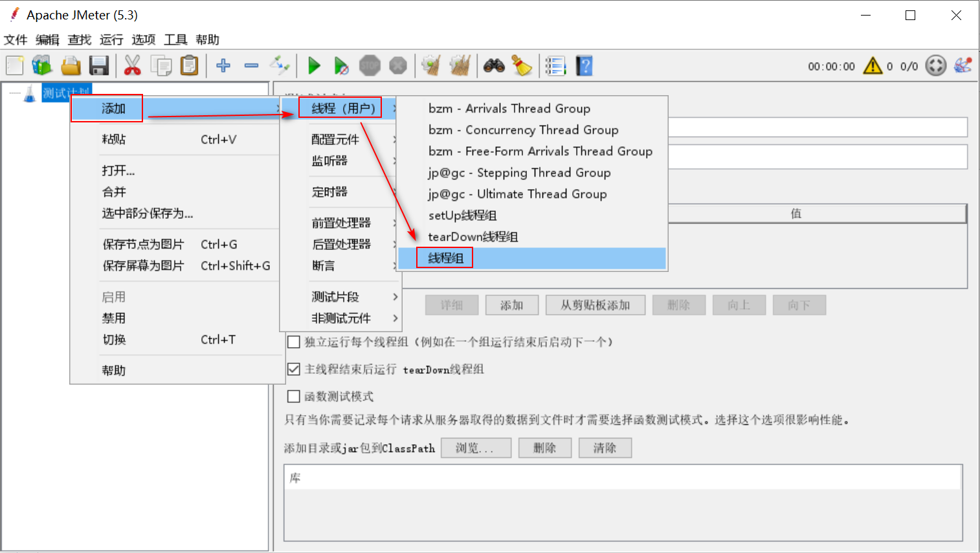The image size is (980, 553).
Task: Choose jp@gc - Stepping Thread Group
Action: click(532, 172)
